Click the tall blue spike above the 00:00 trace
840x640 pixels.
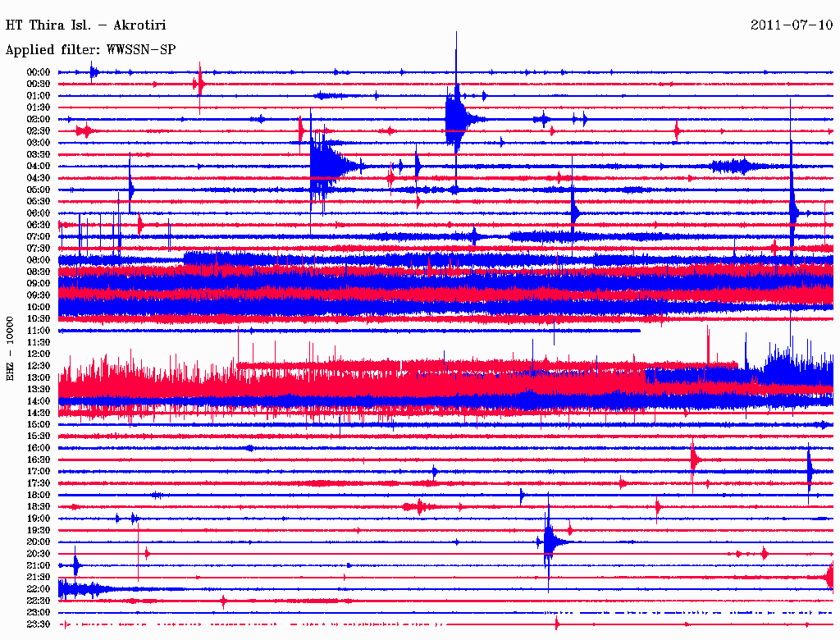coord(456,51)
